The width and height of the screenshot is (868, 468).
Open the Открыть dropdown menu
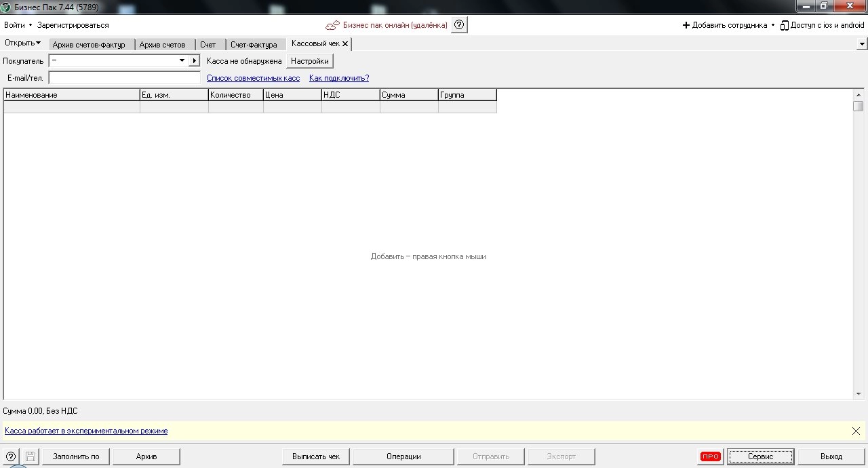tap(22, 43)
